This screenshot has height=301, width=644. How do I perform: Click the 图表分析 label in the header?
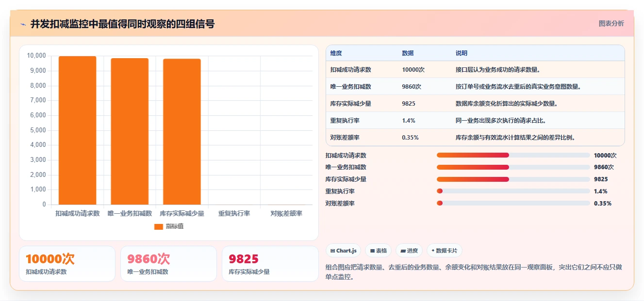(x=611, y=23)
